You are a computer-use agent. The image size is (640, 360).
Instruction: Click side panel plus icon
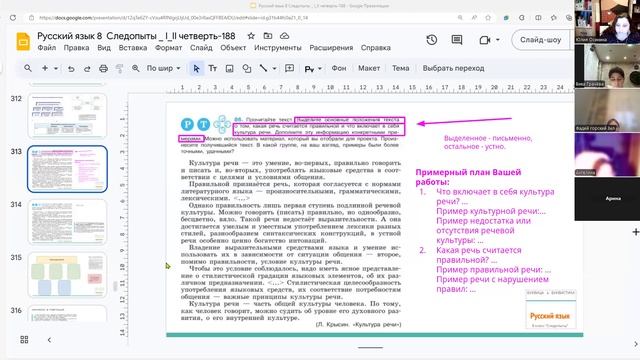coord(636,232)
